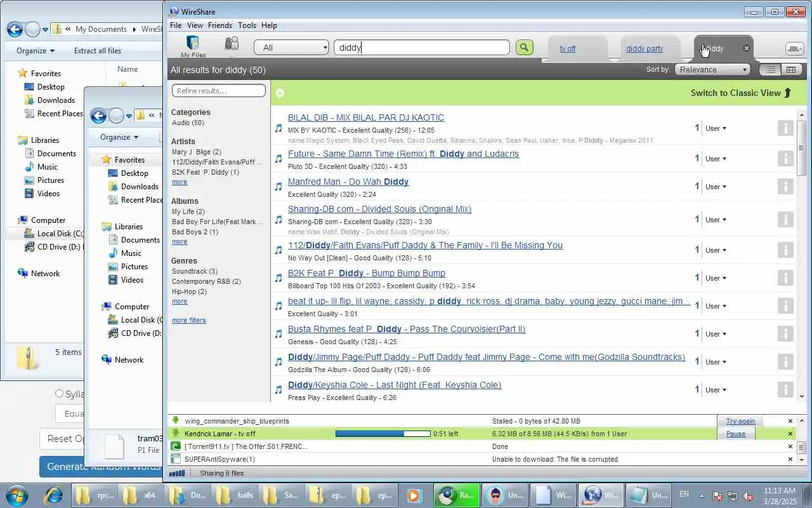Expand User dropdown for Future Same Damn Time
812x508 pixels.
[716, 159]
